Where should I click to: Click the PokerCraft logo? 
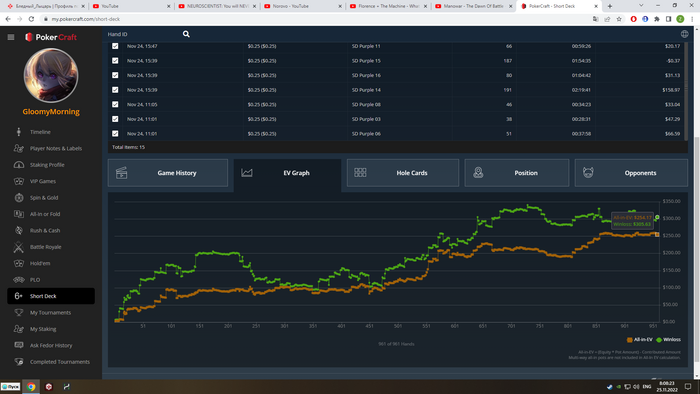[x=51, y=37]
